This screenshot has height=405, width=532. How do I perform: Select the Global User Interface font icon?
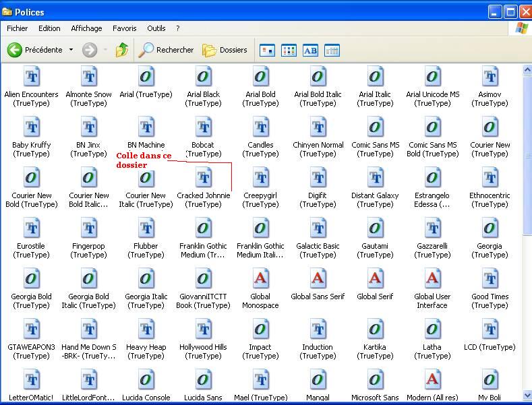(433, 278)
